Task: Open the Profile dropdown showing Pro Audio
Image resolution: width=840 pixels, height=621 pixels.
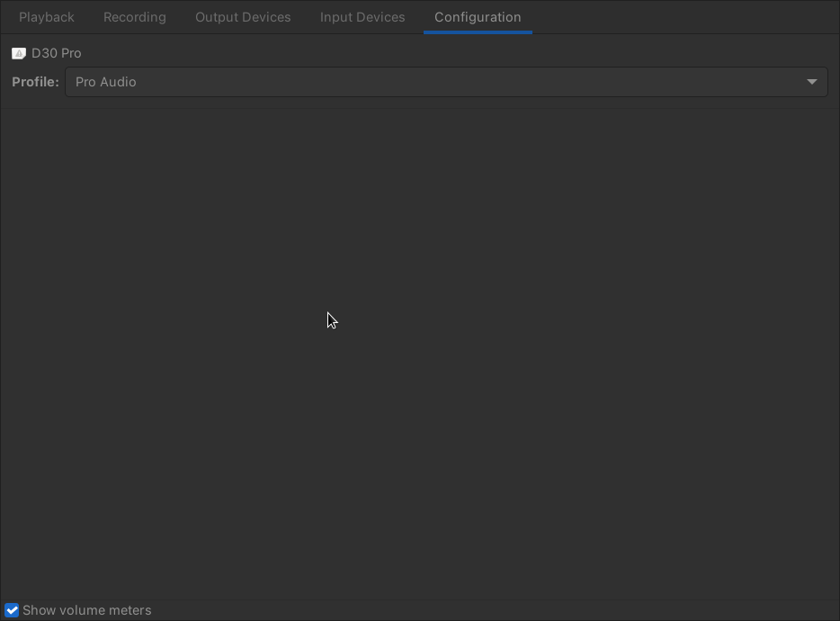Action: (x=445, y=81)
